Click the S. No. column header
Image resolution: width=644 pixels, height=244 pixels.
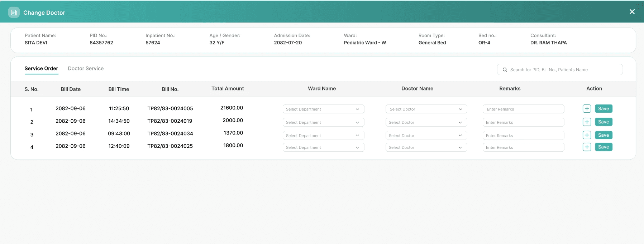pyautogui.click(x=32, y=89)
